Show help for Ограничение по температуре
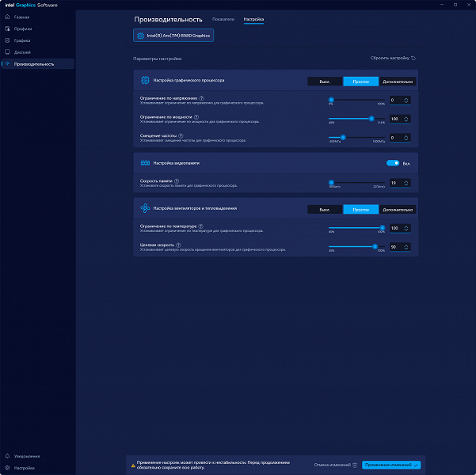The image size is (476, 475). [200, 226]
